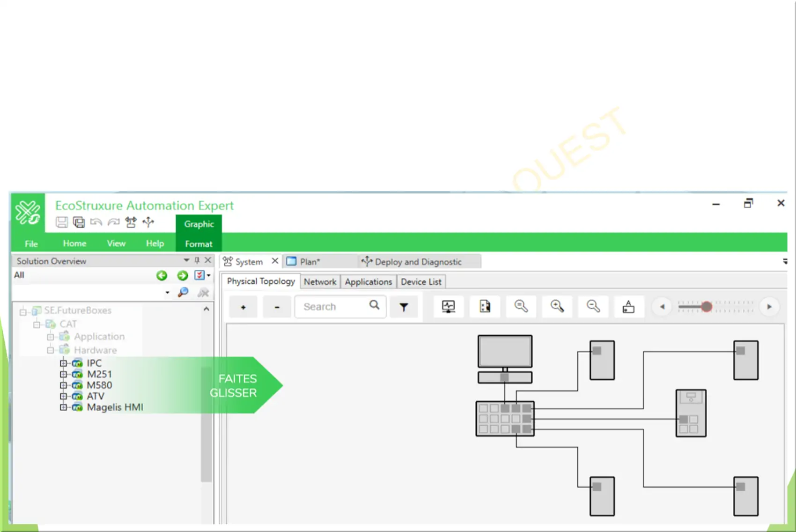
Task: Click the EcoStruxure application logo
Action: [28, 213]
